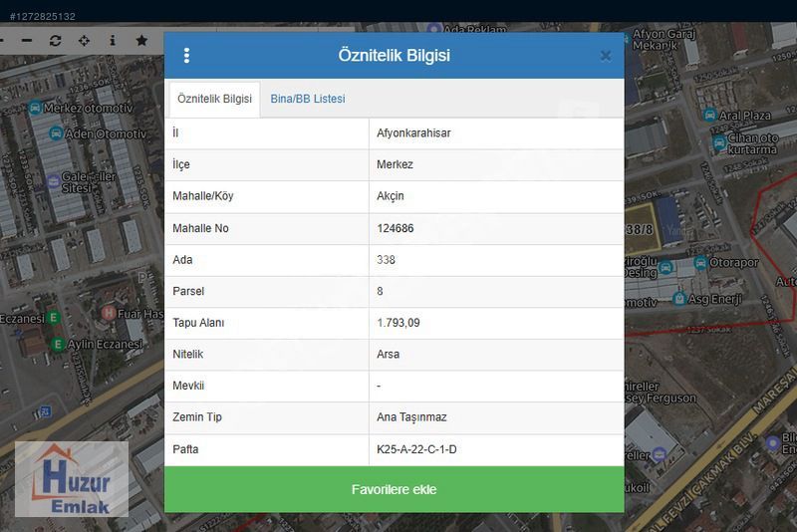
Task: Click the Aral Plaza map marker
Action: point(709,116)
